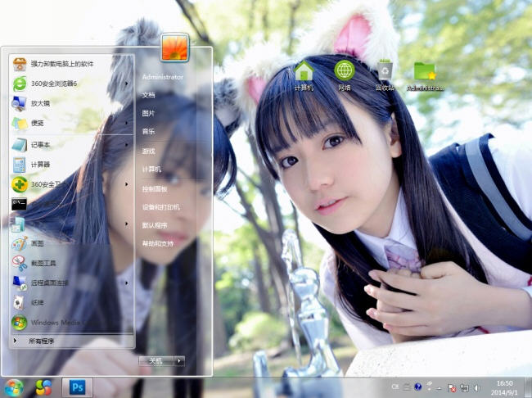Screen dimensions: 532x398
Task: Expand 所有程序 all programs list
Action: (x=41, y=341)
